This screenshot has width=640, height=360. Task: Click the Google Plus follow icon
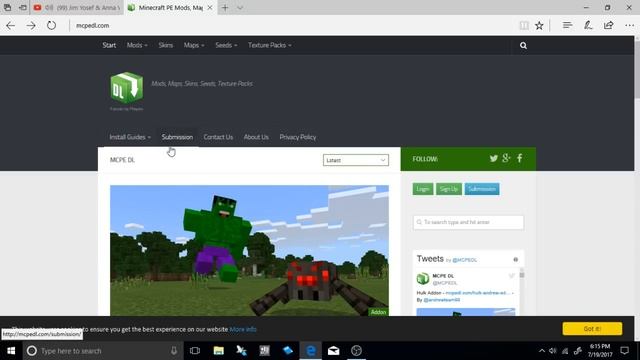[506, 158]
